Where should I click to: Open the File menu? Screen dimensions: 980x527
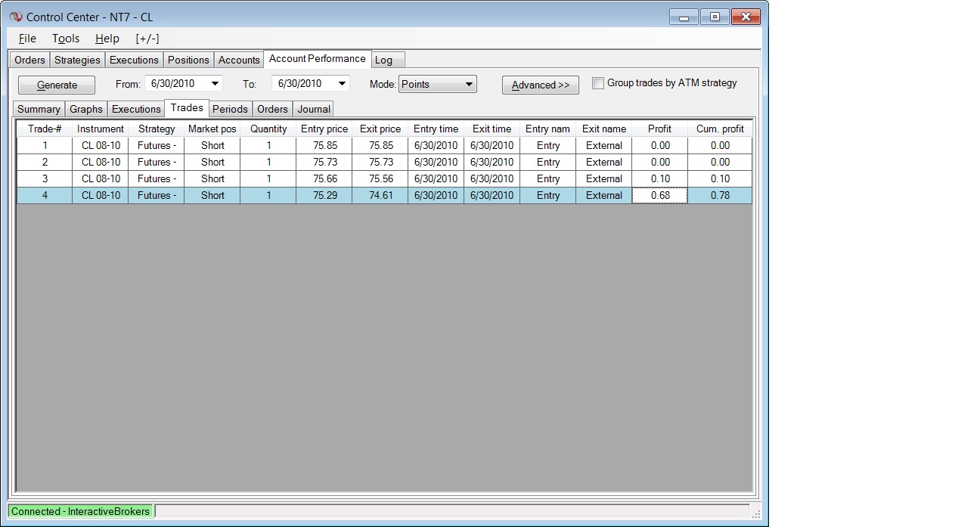pos(27,39)
